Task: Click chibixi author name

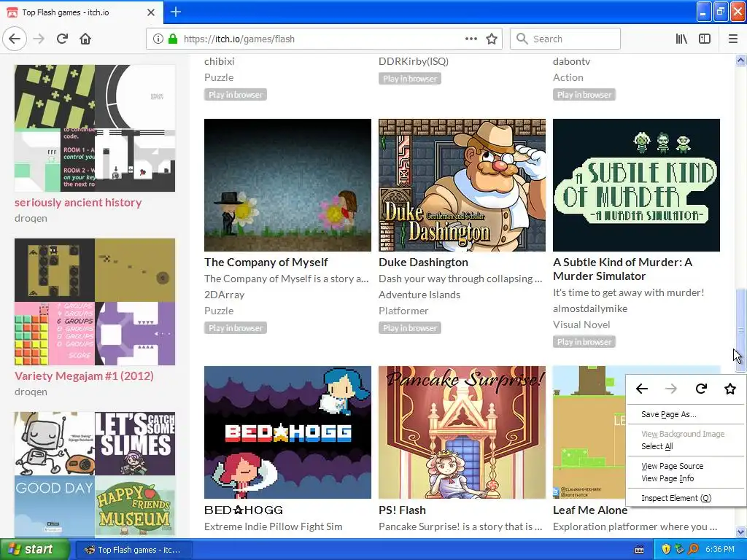Action: (219, 61)
